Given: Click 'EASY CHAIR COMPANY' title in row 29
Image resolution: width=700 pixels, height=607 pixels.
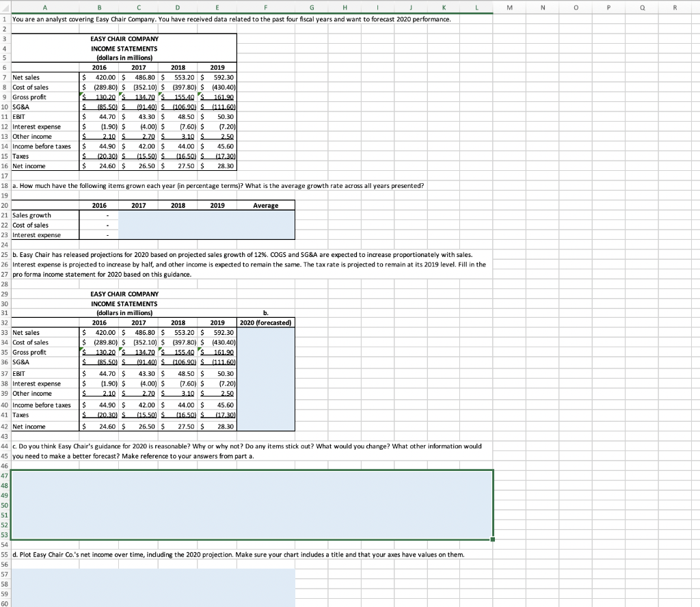Looking at the screenshot, I should tap(124, 294).
